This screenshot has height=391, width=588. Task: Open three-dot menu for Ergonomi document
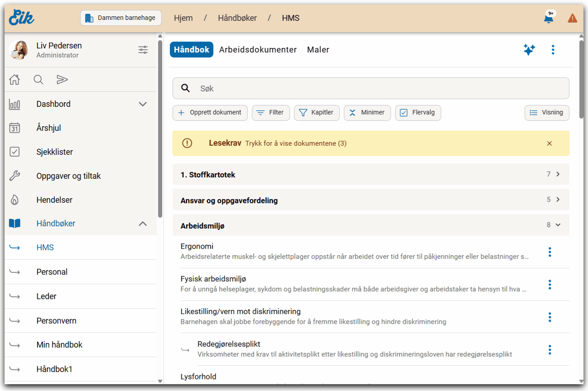click(549, 252)
